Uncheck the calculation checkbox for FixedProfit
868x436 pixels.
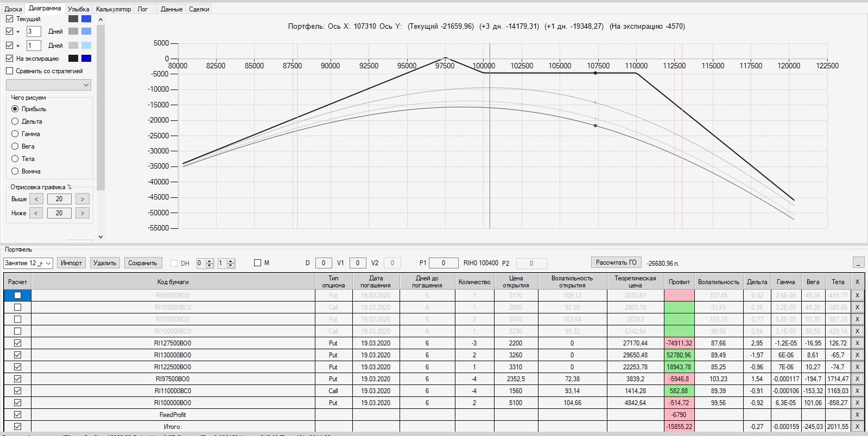(18, 415)
